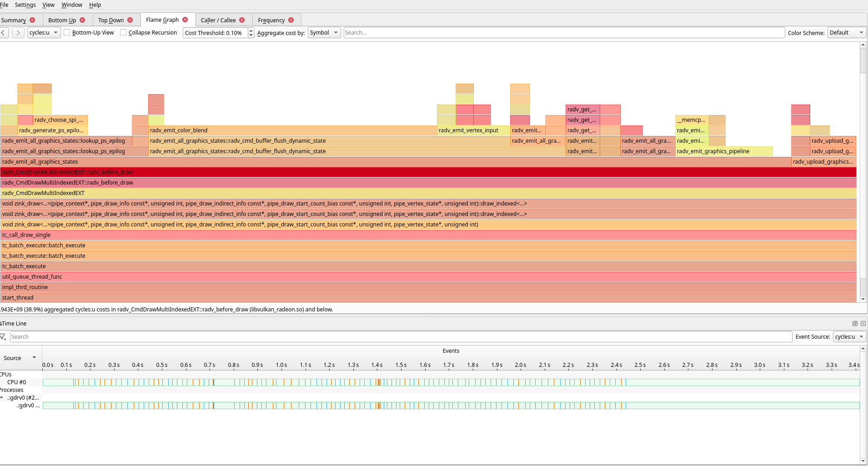Select the tc_batch_execute frame
This screenshot has width=868, height=466.
coord(428,266)
